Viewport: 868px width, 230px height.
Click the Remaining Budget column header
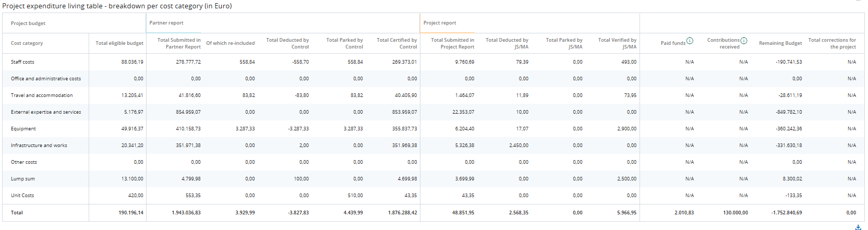(x=780, y=43)
